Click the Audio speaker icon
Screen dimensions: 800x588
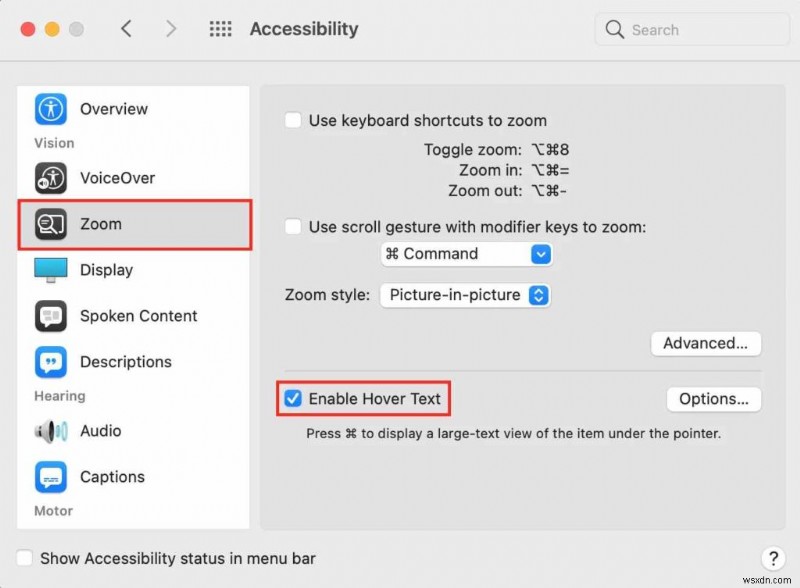click(x=50, y=431)
